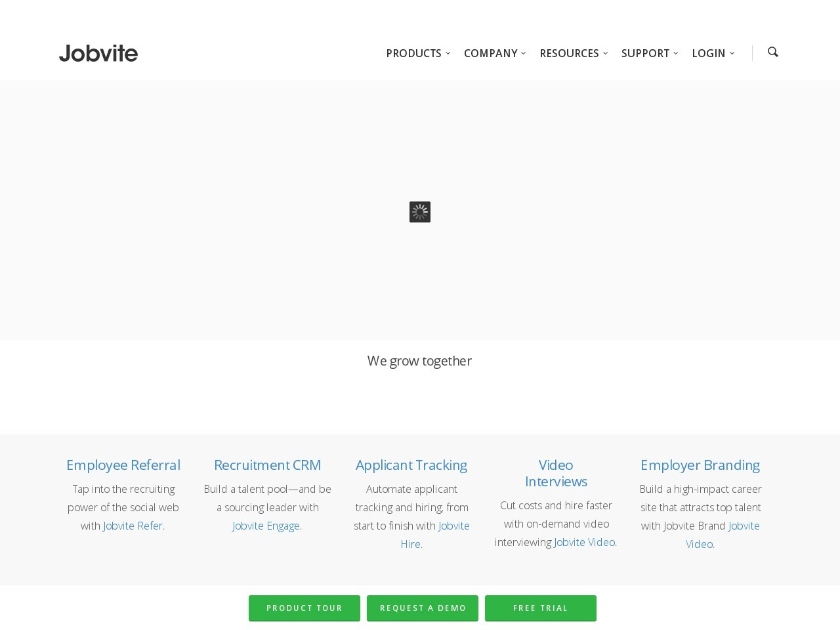Viewport: 840px width, 630px height.
Task: Open the Resources menu
Action: click(569, 53)
